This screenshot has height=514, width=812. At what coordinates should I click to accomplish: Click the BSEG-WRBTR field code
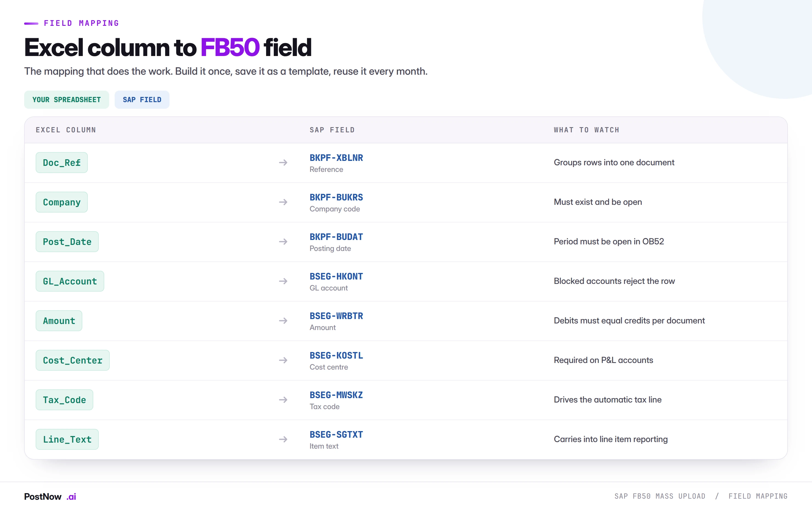336,315
